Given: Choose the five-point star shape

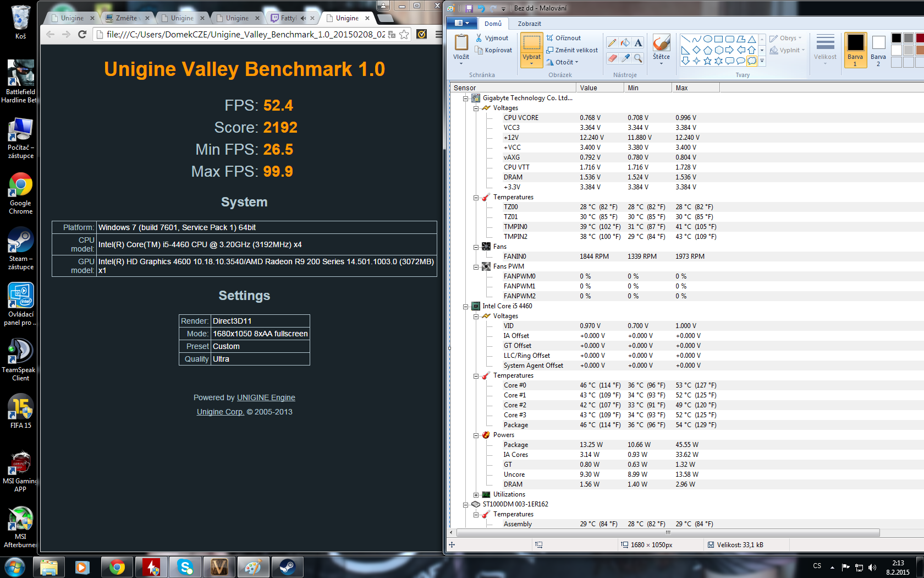Looking at the screenshot, I should (x=708, y=61).
